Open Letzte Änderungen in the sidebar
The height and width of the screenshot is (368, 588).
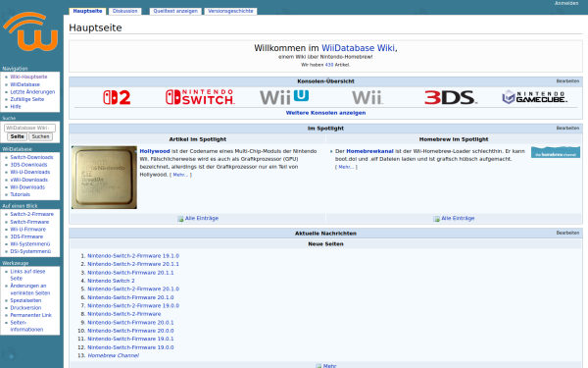(x=32, y=91)
